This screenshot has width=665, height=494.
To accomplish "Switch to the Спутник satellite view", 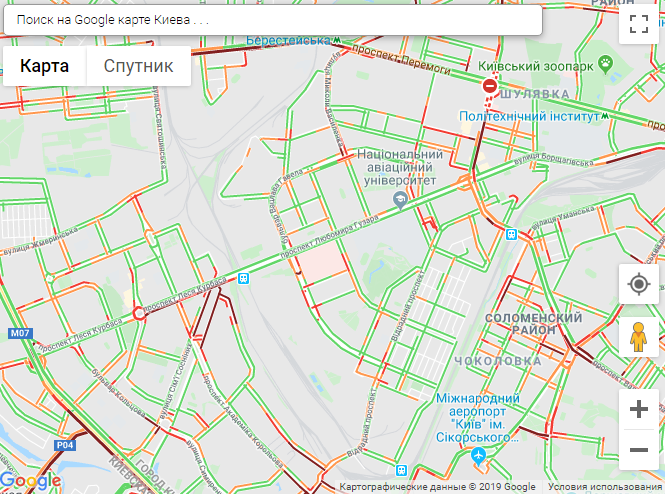I will coord(139,66).
